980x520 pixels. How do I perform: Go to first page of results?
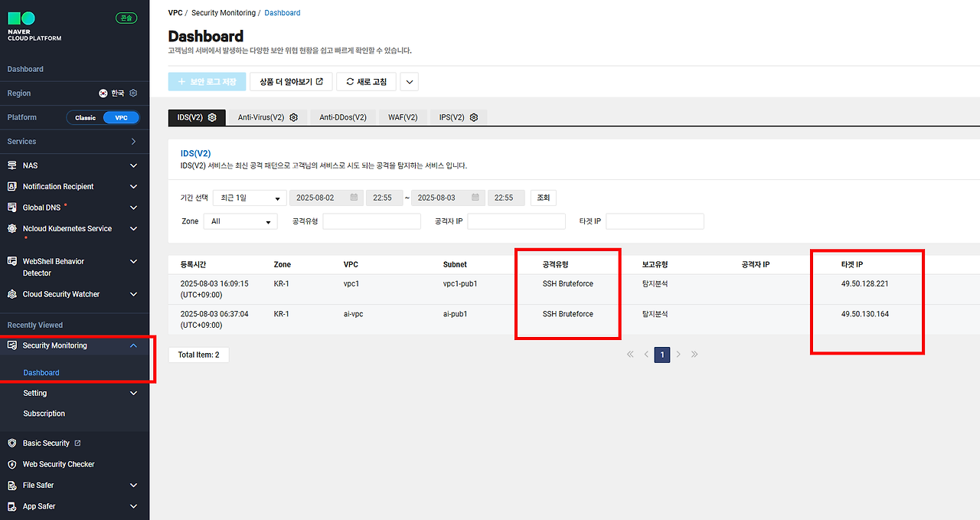[x=630, y=355]
